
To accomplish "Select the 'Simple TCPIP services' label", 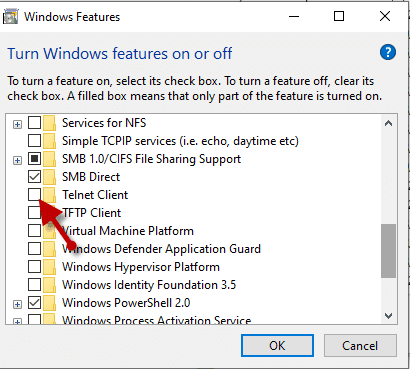I will pyautogui.click(x=180, y=141).
